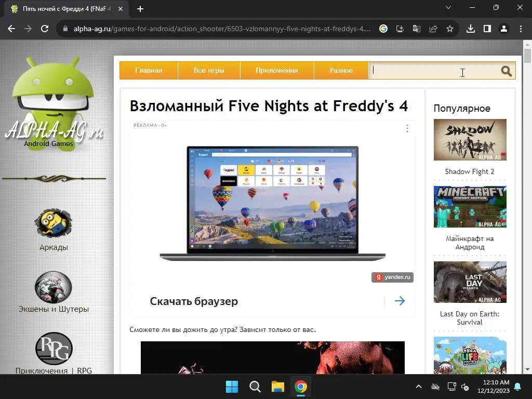Open the Приключения | RPG text link
The image size is (532, 399).
[x=54, y=370]
